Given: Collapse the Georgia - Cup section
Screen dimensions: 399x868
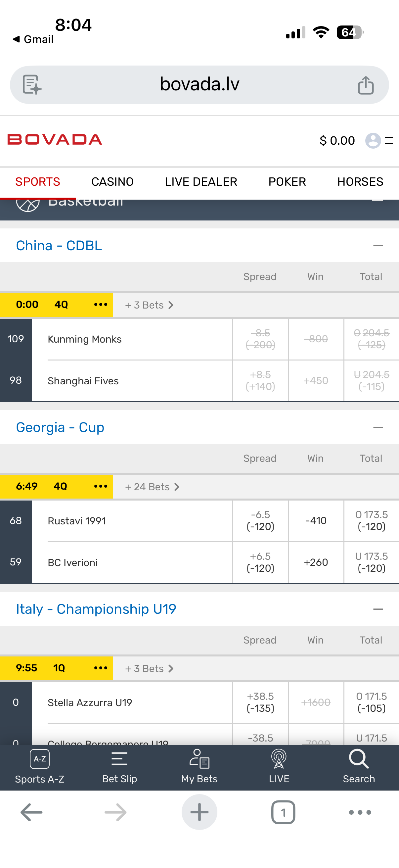Looking at the screenshot, I should tap(378, 427).
